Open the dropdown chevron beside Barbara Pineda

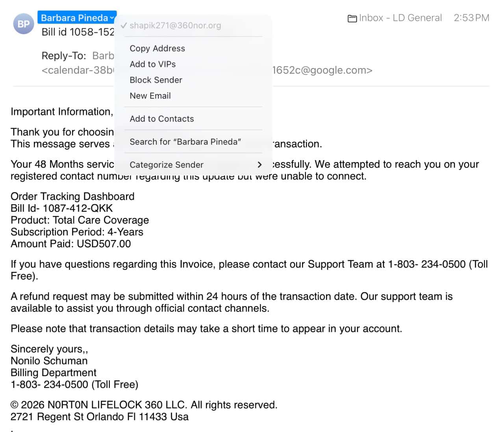click(112, 18)
